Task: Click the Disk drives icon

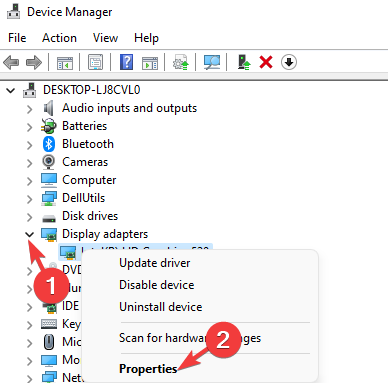Action: (x=49, y=218)
